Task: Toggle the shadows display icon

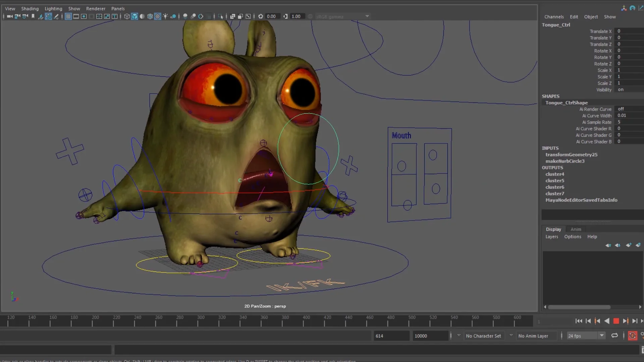Action: click(174, 16)
